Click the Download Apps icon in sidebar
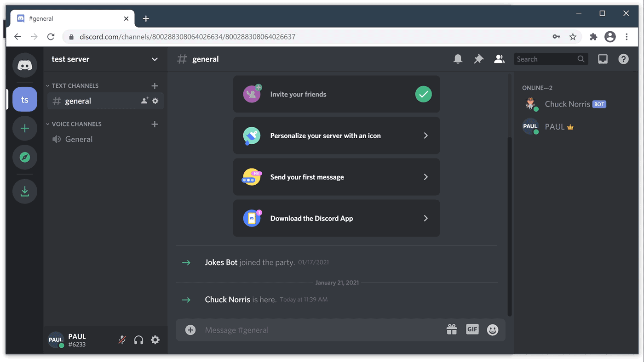644x362 pixels. (25, 191)
